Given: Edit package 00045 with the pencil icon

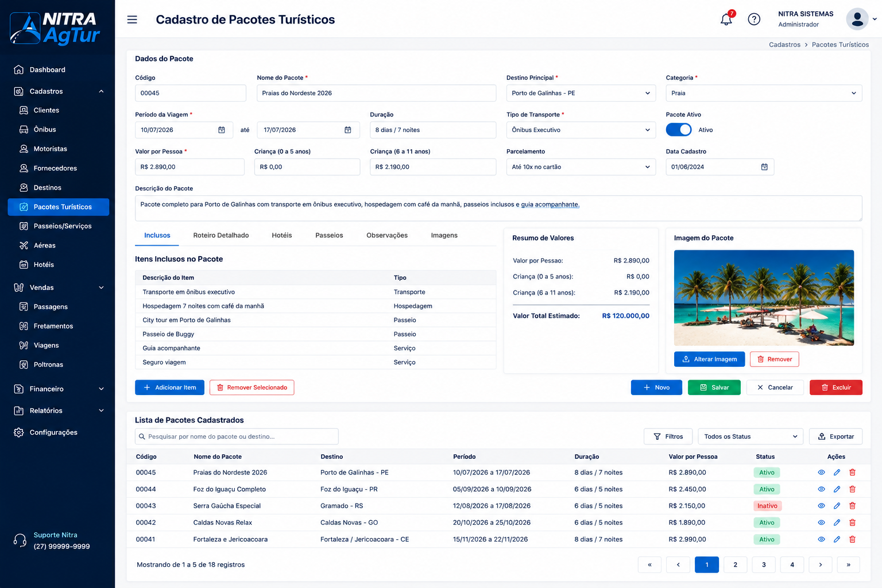Looking at the screenshot, I should [837, 473].
